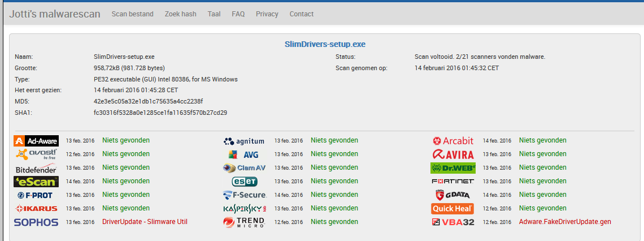
Task: Click the 12 feb. 2016 date beside avast!
Action: [80, 154]
